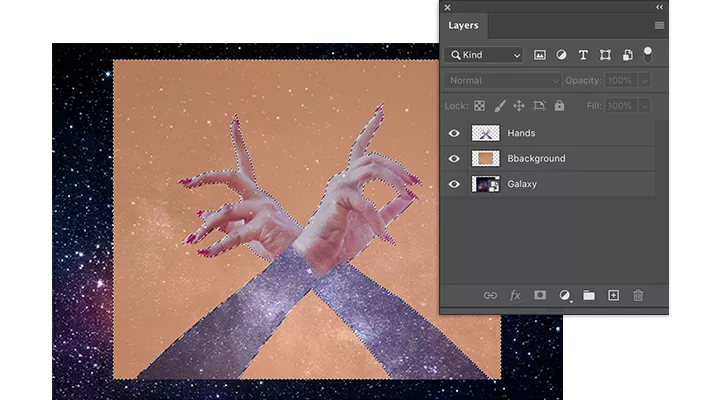Filter layers by pixel image icon
This screenshot has width=720, height=400.
(x=540, y=55)
